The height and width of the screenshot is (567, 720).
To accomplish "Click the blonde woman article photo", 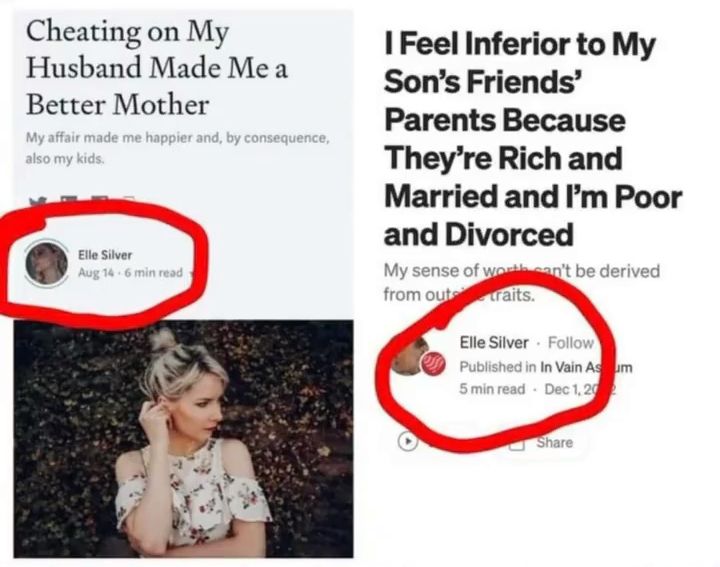I will coord(184,438).
